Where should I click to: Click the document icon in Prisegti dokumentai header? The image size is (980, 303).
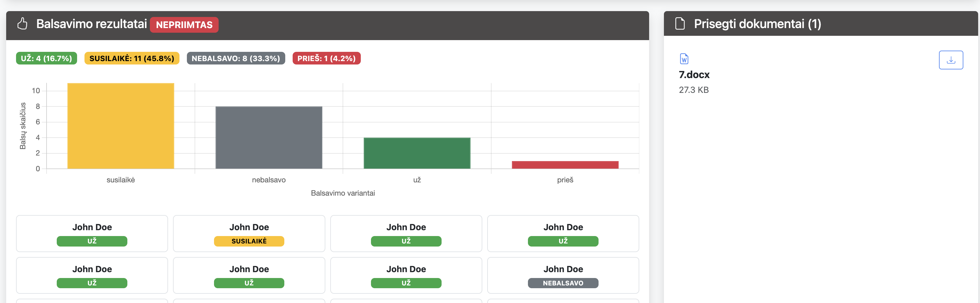(x=679, y=23)
